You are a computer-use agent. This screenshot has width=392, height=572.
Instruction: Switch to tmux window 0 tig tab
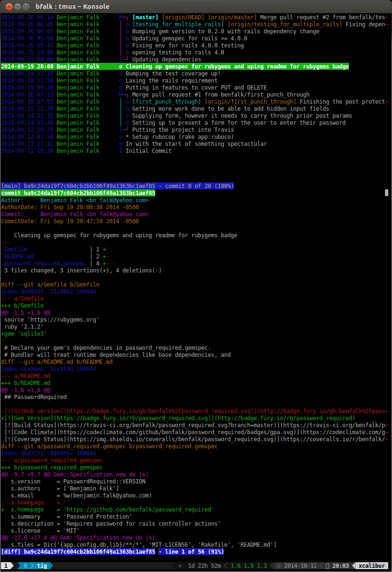(35, 566)
